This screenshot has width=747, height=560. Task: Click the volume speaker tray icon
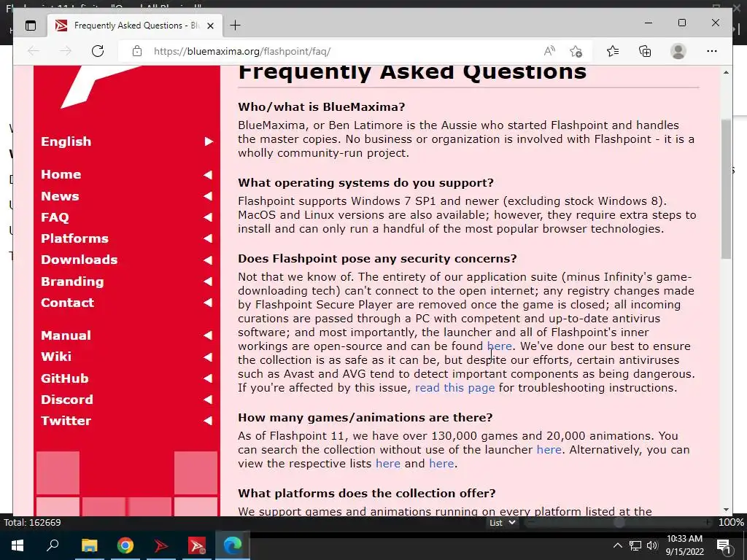tap(652, 545)
